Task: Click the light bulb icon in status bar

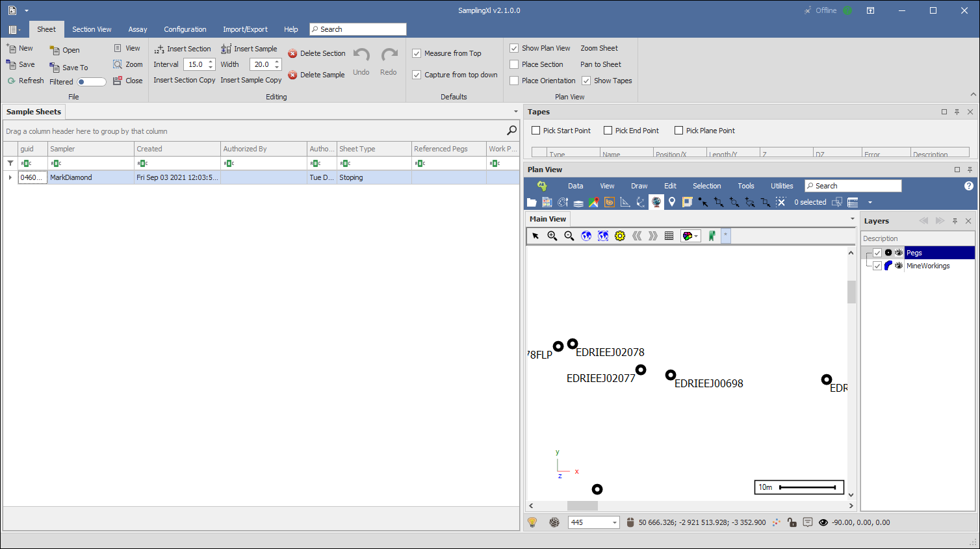Action: (x=532, y=522)
